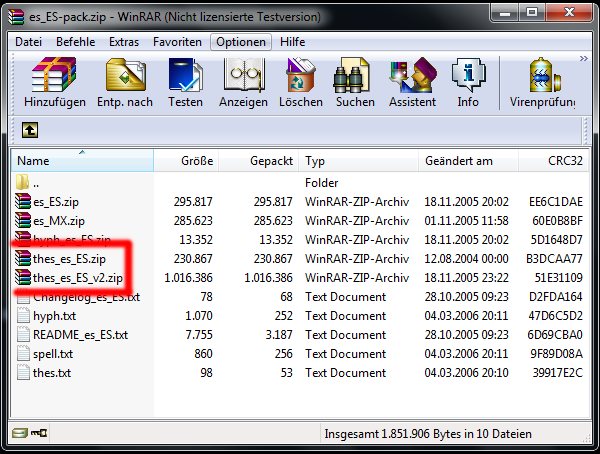Click the CRC32 value 39917E2C
This screenshot has height=454, width=600.
(558, 373)
